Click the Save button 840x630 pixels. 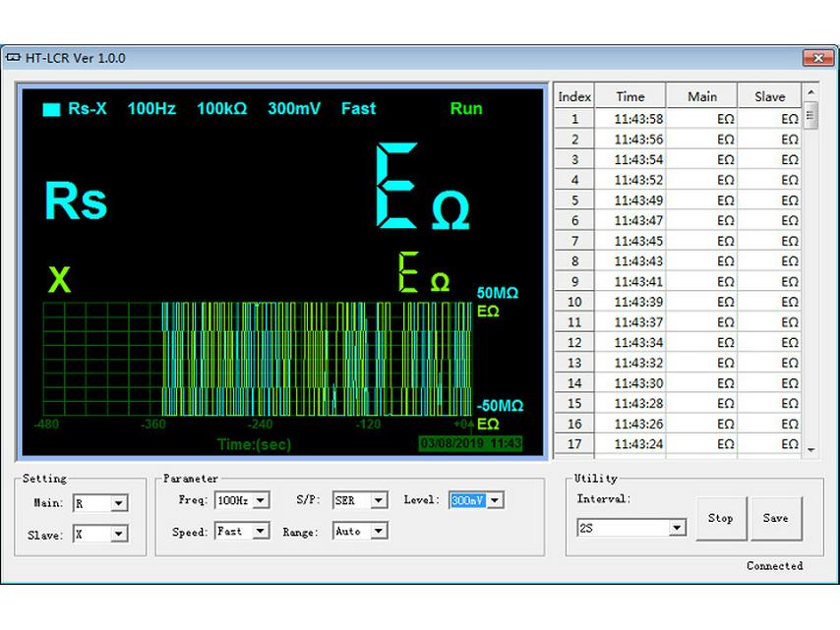775,518
